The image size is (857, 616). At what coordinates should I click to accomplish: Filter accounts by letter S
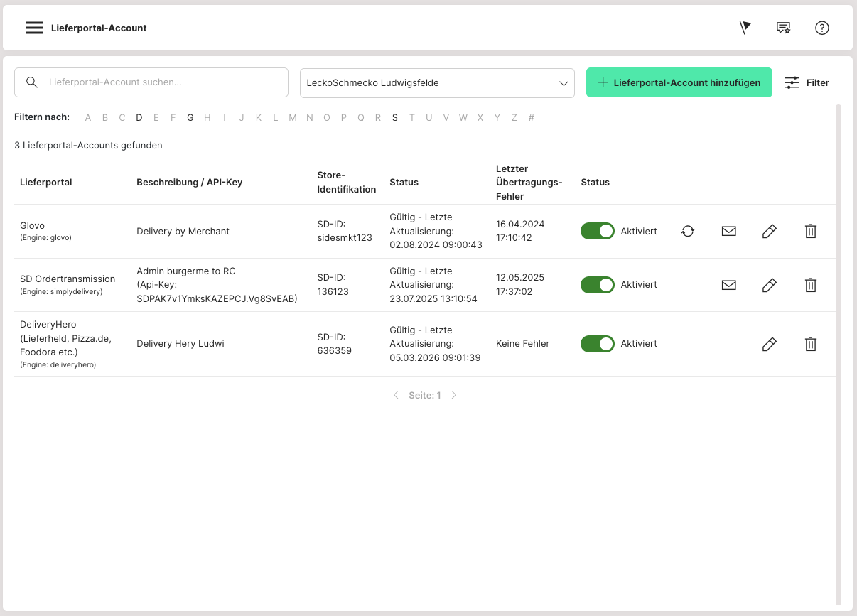(x=395, y=118)
